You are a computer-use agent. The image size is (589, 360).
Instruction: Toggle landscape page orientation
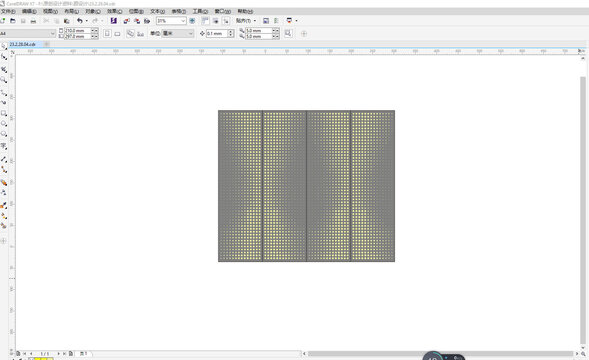(x=117, y=33)
